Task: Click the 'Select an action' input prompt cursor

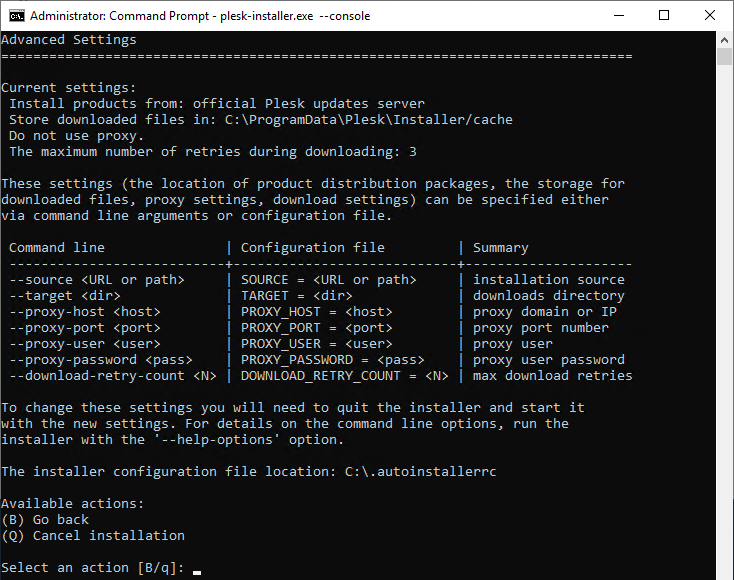Action: pyautogui.click(x=197, y=568)
